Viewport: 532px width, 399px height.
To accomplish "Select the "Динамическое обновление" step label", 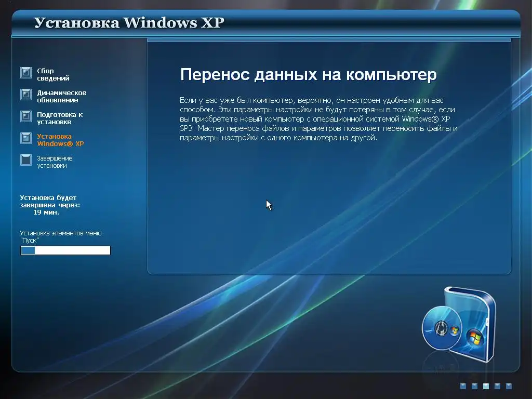I will tap(61, 96).
